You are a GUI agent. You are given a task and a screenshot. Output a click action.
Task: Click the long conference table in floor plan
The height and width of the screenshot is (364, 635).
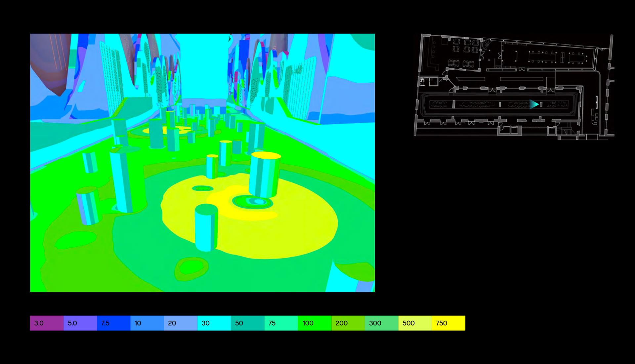pyautogui.click(x=542, y=57)
